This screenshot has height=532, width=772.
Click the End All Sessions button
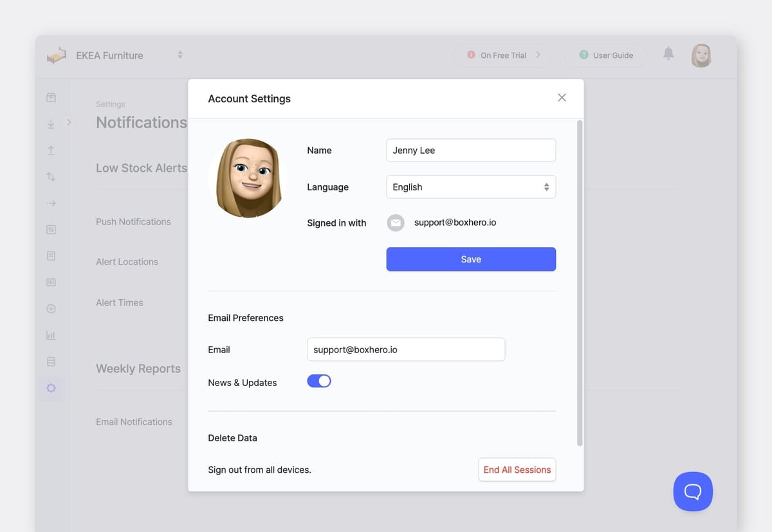tap(517, 470)
